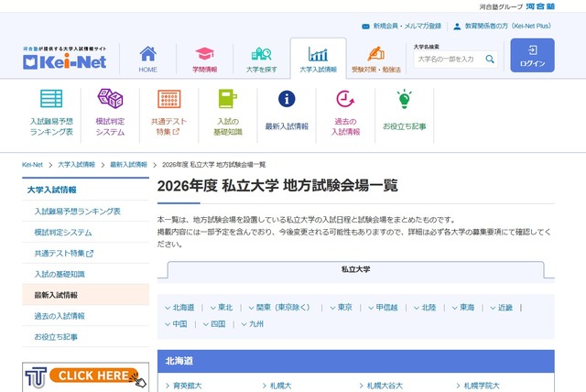Select sidebar 共通テスト特集
Image resolution: width=586 pixels, height=392 pixels.
pos(60,253)
